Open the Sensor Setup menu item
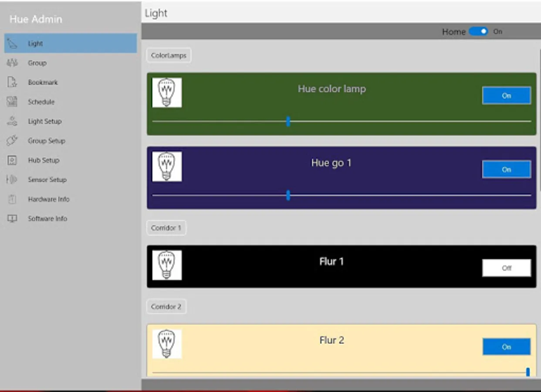The width and height of the screenshot is (541, 392). click(x=71, y=179)
